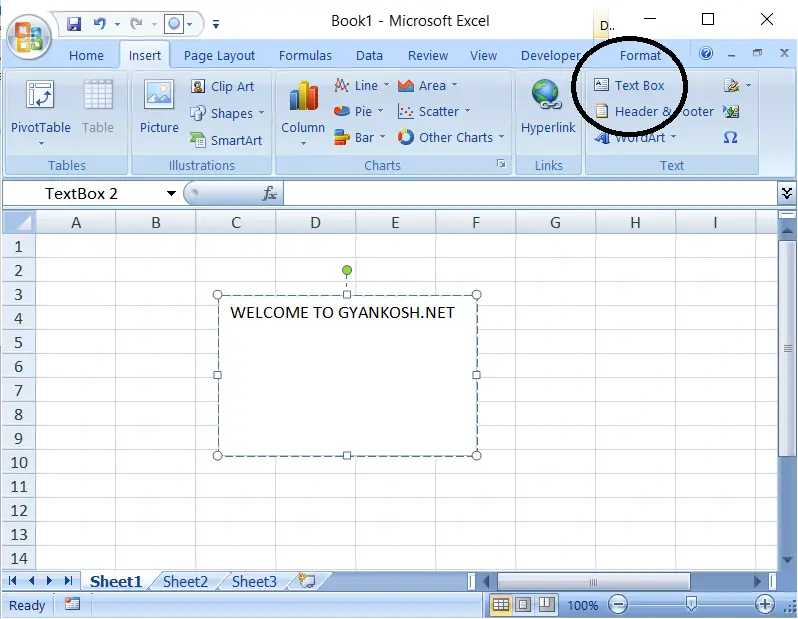This screenshot has height=619, width=798.
Task: Click vertical scrollbar down arrow
Action: (787, 560)
